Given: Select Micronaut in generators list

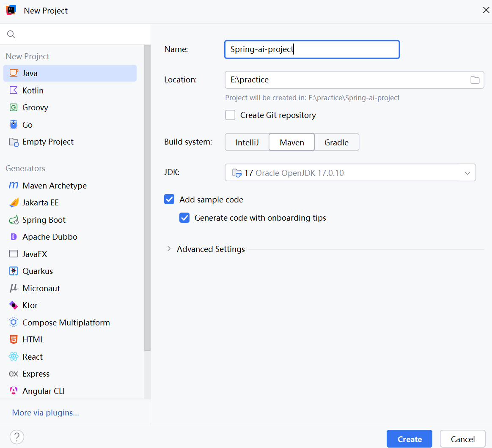Looking at the screenshot, I should [70, 288].
